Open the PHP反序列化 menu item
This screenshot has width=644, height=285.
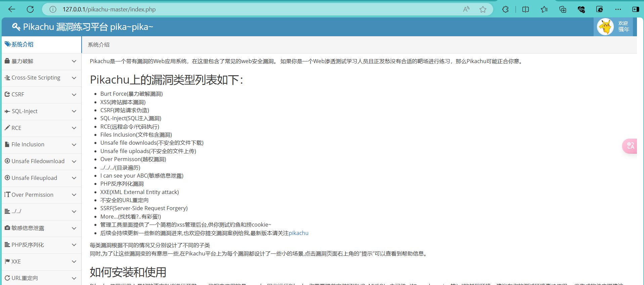[41, 245]
